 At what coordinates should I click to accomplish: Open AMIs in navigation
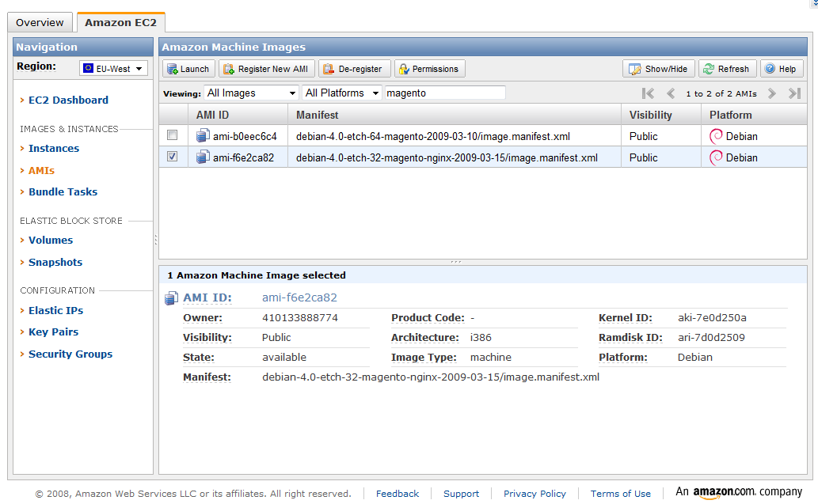41,170
